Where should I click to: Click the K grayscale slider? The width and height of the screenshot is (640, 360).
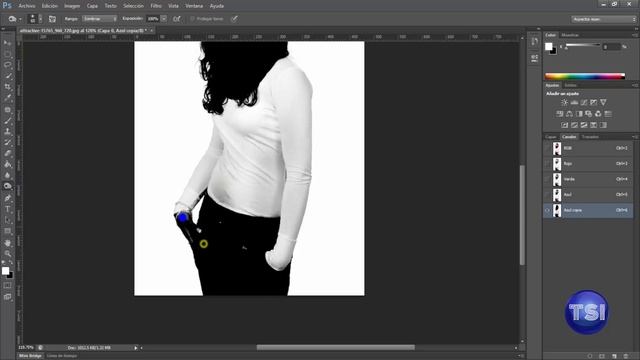pyautogui.click(x=582, y=46)
